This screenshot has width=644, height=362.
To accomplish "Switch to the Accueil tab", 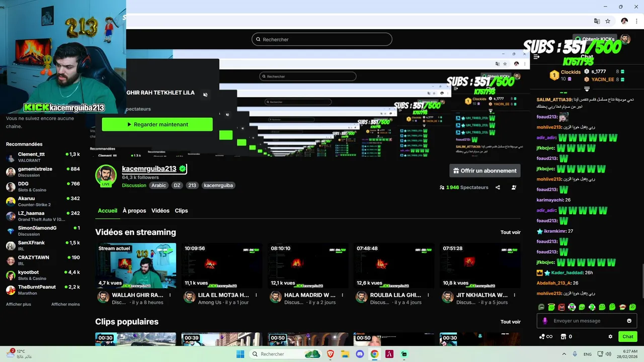I will (107, 211).
